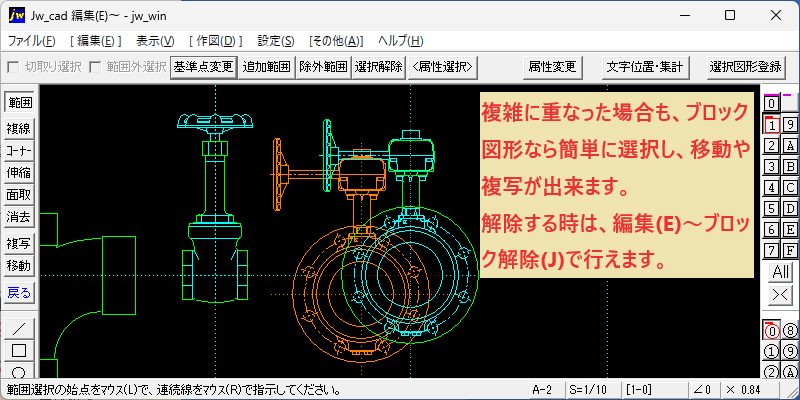The height and width of the screenshot is (400, 800).
Task: Open the 設定(S) menu
Action: (x=276, y=41)
